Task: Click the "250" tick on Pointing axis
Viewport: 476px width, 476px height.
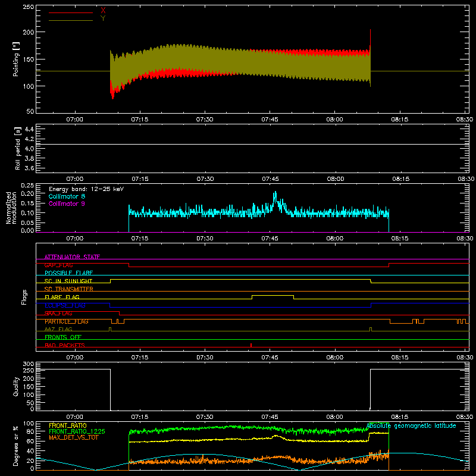Action: (x=28, y=7)
